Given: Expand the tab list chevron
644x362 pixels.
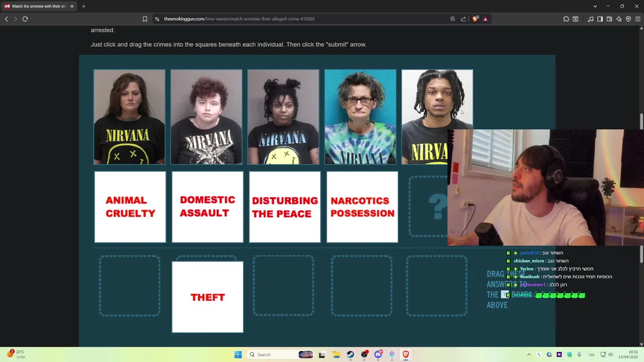Looking at the screenshot, I should click(595, 6).
